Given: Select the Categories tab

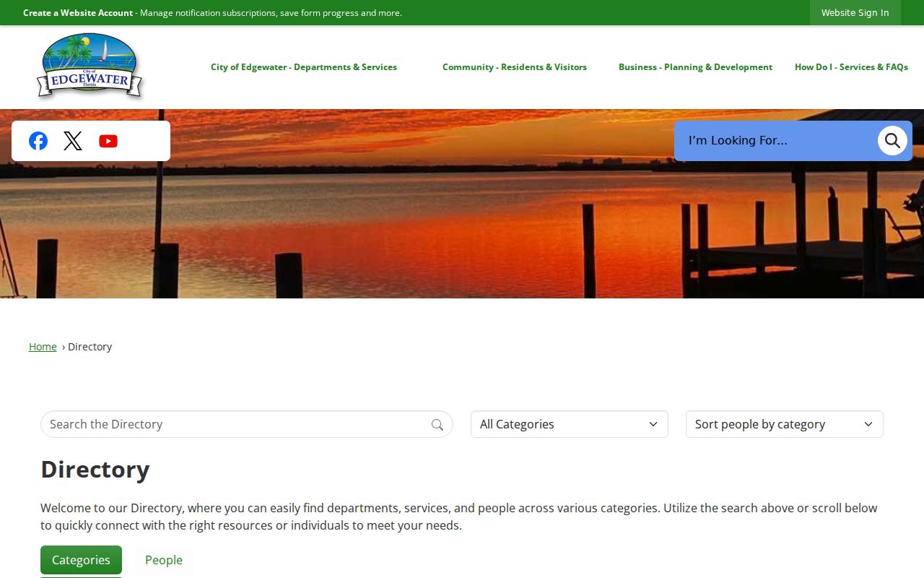Looking at the screenshot, I should 81,560.
